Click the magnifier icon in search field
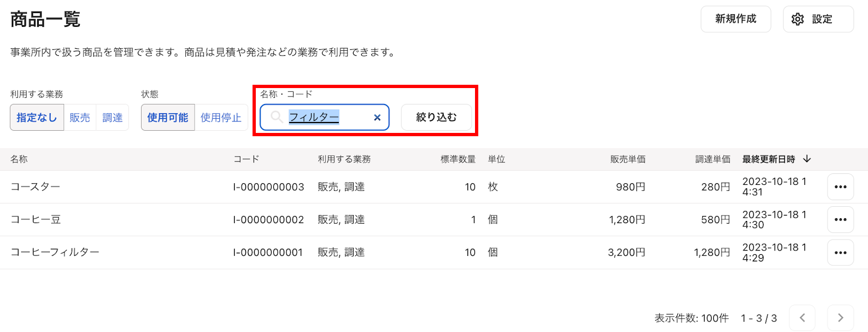This screenshot has width=868, height=332. [277, 117]
